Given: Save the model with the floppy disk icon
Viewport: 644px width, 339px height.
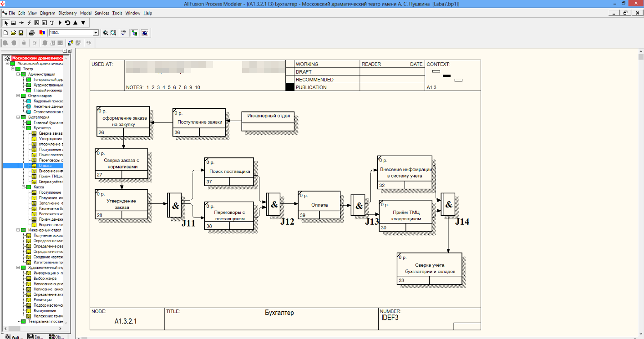Looking at the screenshot, I should click(x=21, y=33).
